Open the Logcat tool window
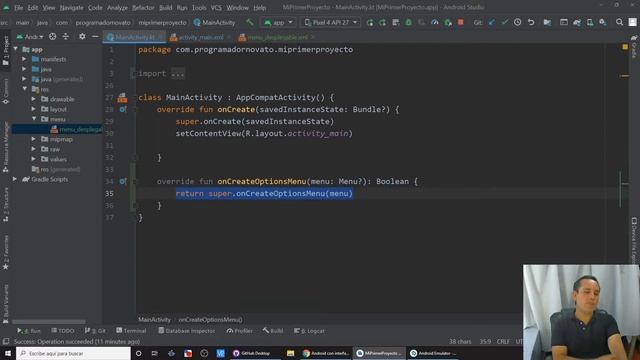Screen dimensions: 640x360 tap(309, 331)
